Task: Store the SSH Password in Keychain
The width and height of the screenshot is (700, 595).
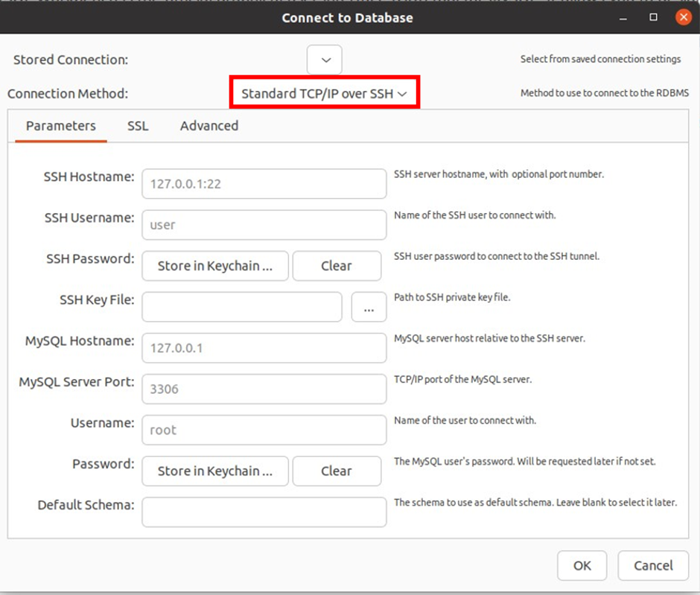Action: pyautogui.click(x=214, y=266)
